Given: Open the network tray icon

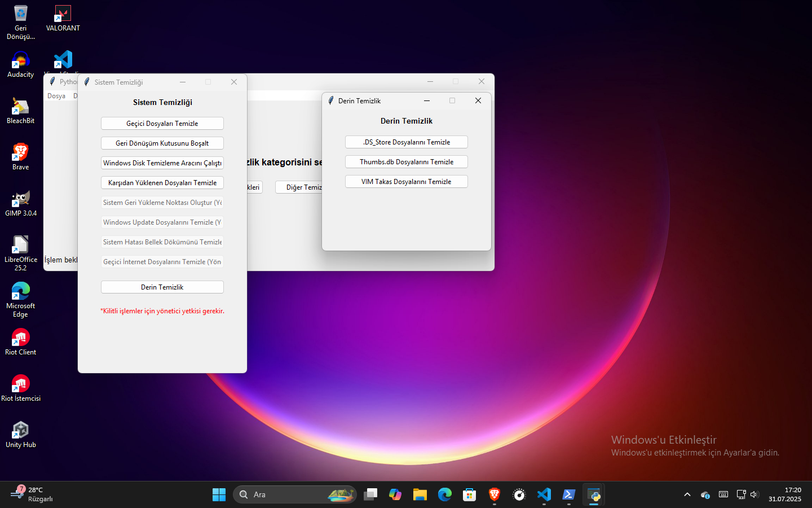Looking at the screenshot, I should (x=741, y=495).
